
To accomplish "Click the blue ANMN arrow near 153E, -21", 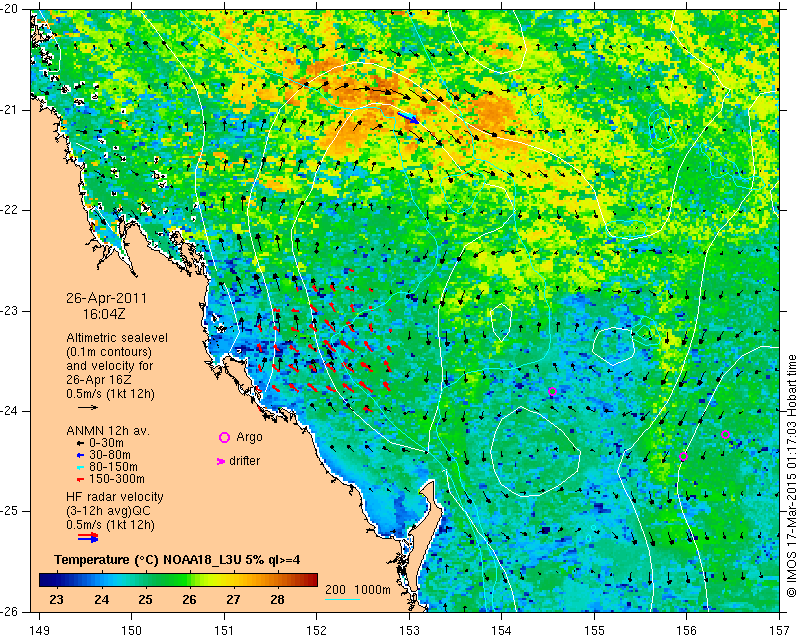I will click(408, 118).
